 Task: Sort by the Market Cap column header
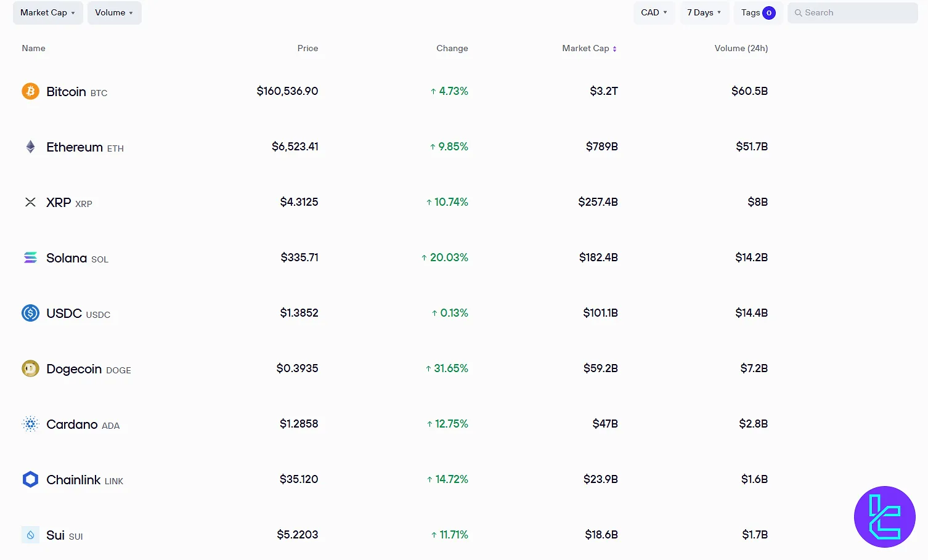tap(589, 48)
